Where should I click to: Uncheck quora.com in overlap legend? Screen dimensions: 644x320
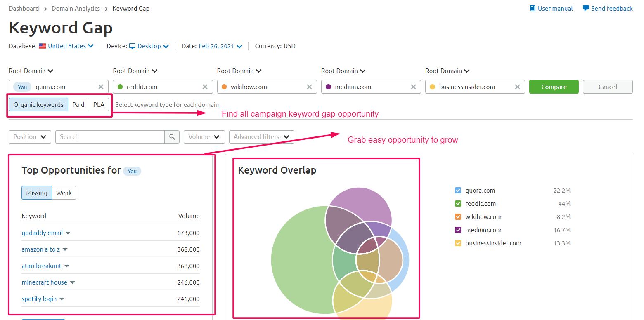[458, 191]
